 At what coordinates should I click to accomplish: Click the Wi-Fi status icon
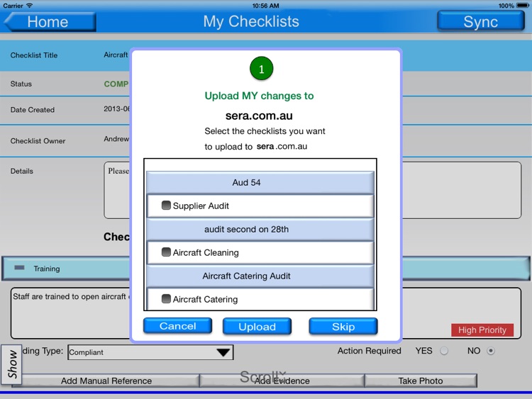(30, 6)
